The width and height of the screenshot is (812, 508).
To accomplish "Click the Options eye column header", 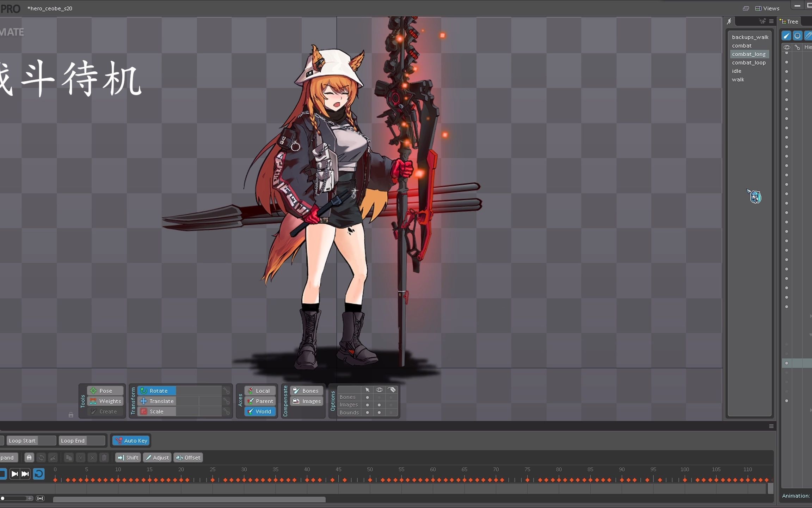I will point(379,389).
